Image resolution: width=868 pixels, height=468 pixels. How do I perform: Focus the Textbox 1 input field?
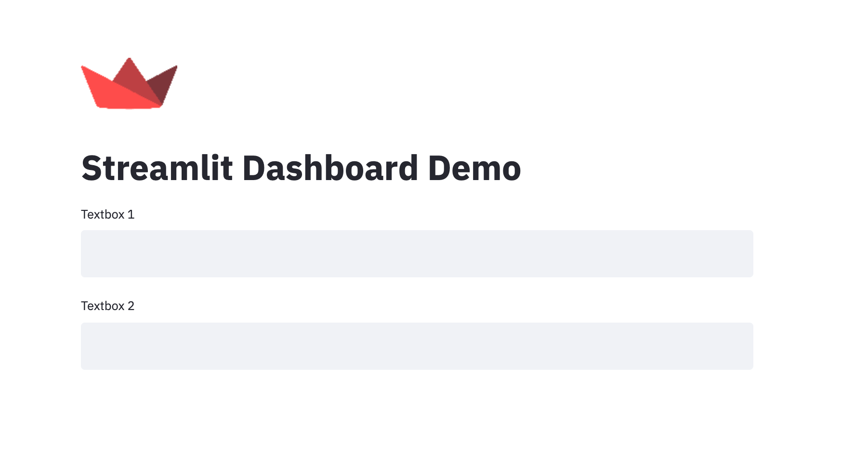[417, 254]
